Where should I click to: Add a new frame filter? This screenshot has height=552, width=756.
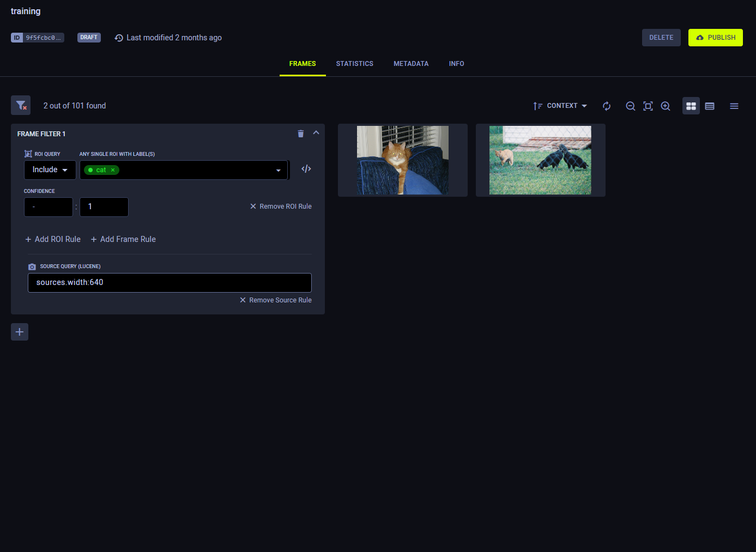tap(20, 332)
